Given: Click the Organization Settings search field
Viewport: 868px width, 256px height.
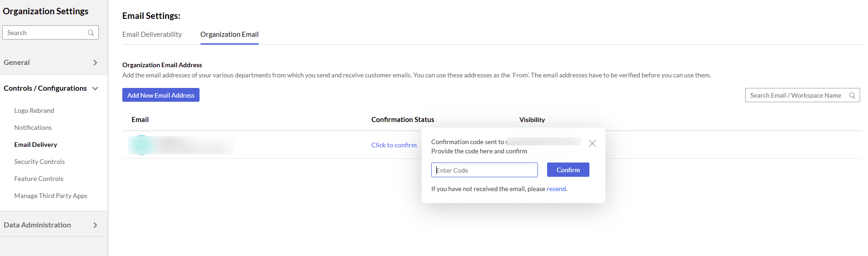Looking at the screenshot, I should tap(46, 33).
